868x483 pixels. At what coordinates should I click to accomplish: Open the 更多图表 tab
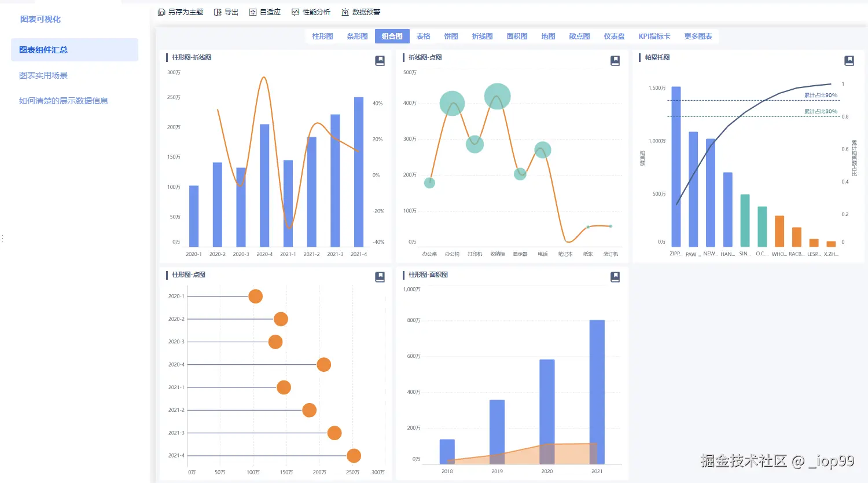[698, 36]
